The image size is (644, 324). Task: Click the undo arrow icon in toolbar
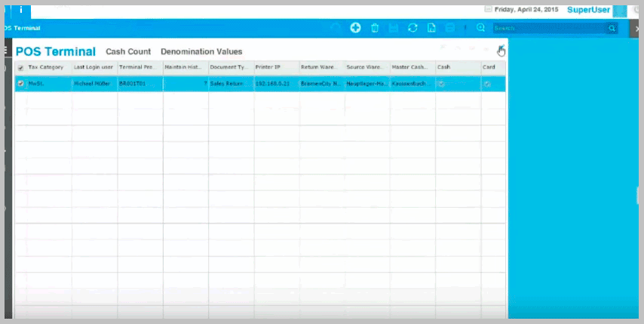[x=336, y=28]
